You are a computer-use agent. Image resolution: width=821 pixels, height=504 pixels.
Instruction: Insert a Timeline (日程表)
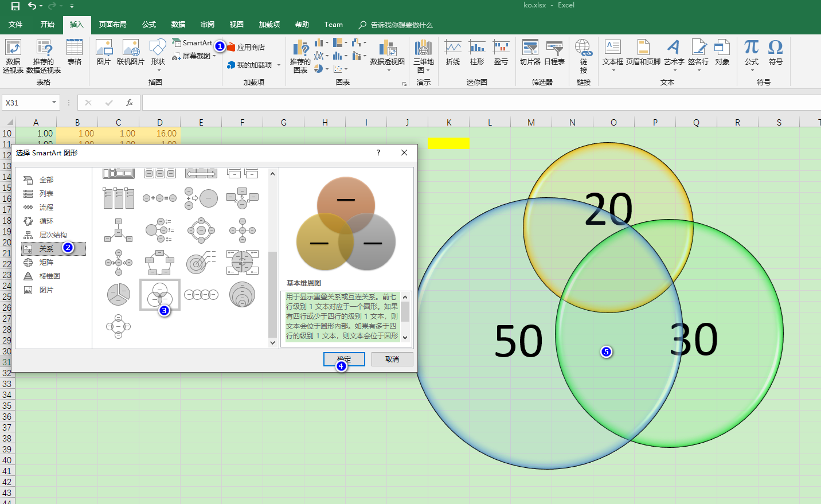click(x=554, y=52)
